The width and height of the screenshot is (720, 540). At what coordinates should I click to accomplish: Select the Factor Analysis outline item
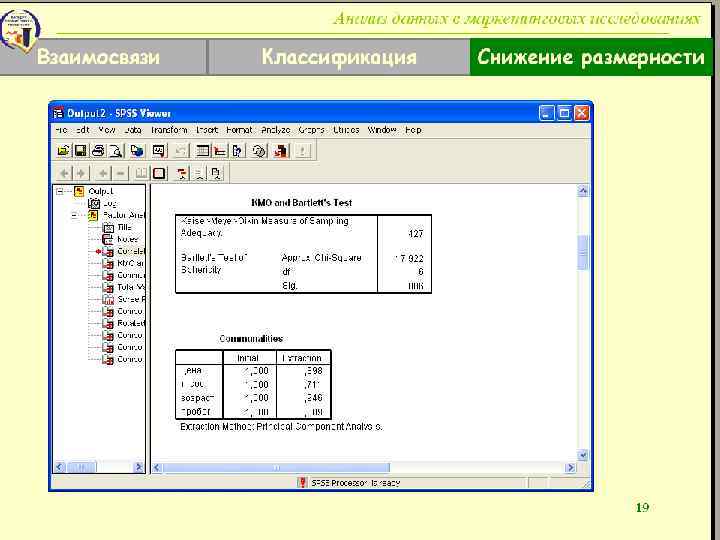click(124, 215)
